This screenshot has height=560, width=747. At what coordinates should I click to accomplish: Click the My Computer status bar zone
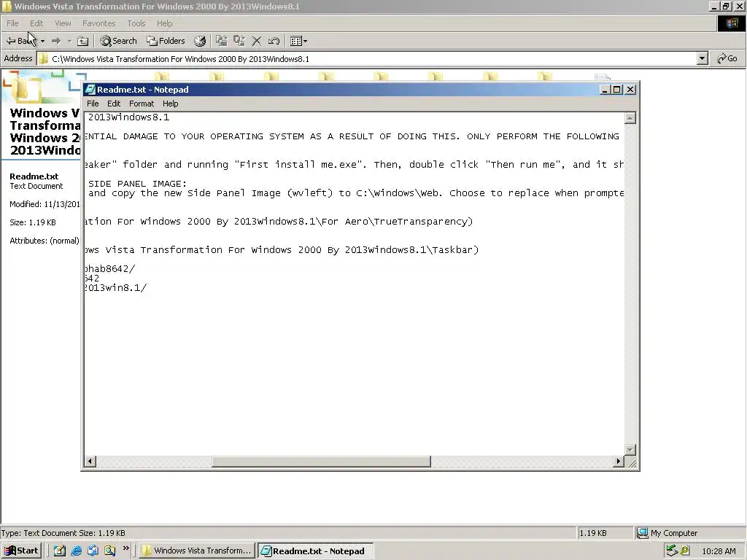pyautogui.click(x=690, y=533)
